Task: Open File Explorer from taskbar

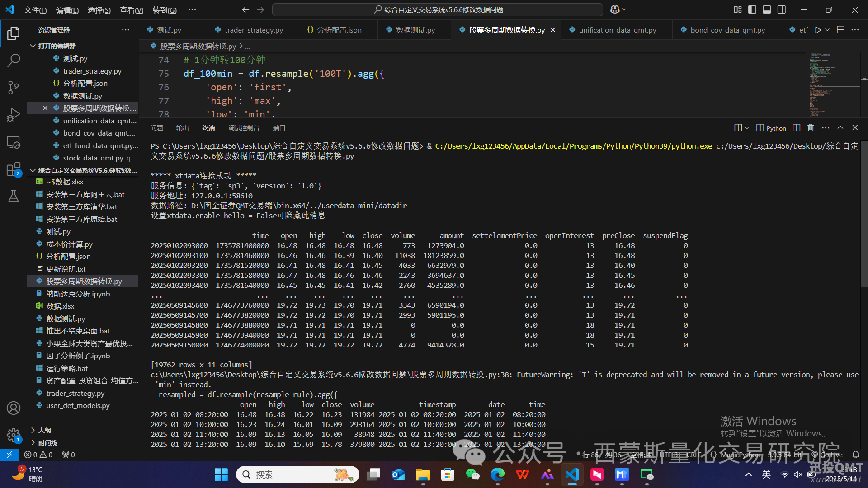Action: click(x=423, y=474)
